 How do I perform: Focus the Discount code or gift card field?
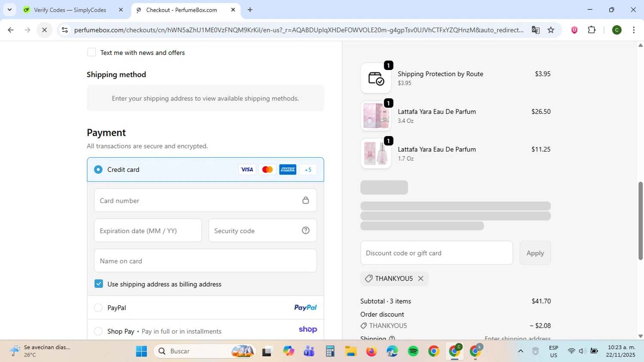click(x=437, y=253)
